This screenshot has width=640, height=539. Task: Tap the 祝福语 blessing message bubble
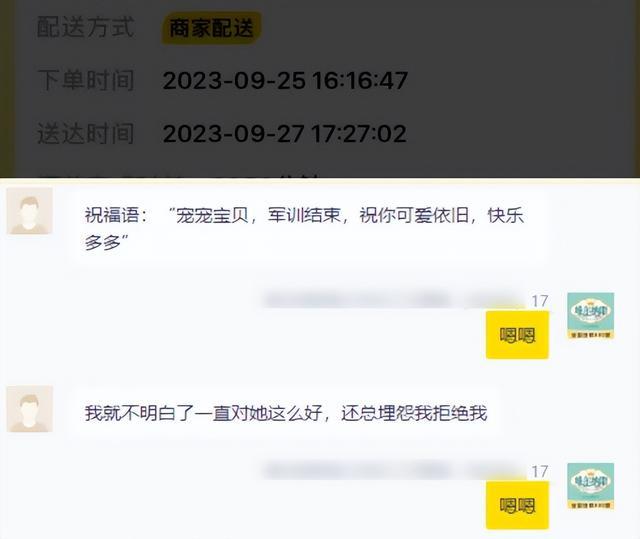[311, 228]
